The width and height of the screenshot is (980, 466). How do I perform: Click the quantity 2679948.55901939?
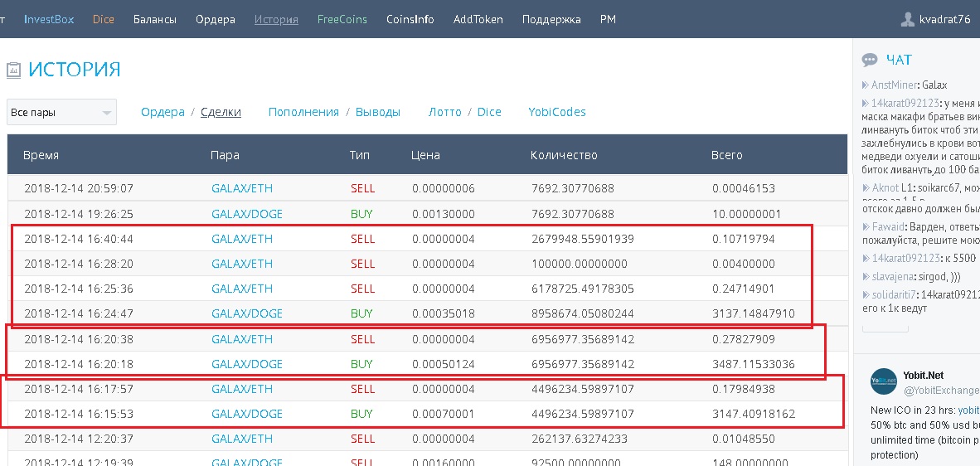[x=583, y=239]
